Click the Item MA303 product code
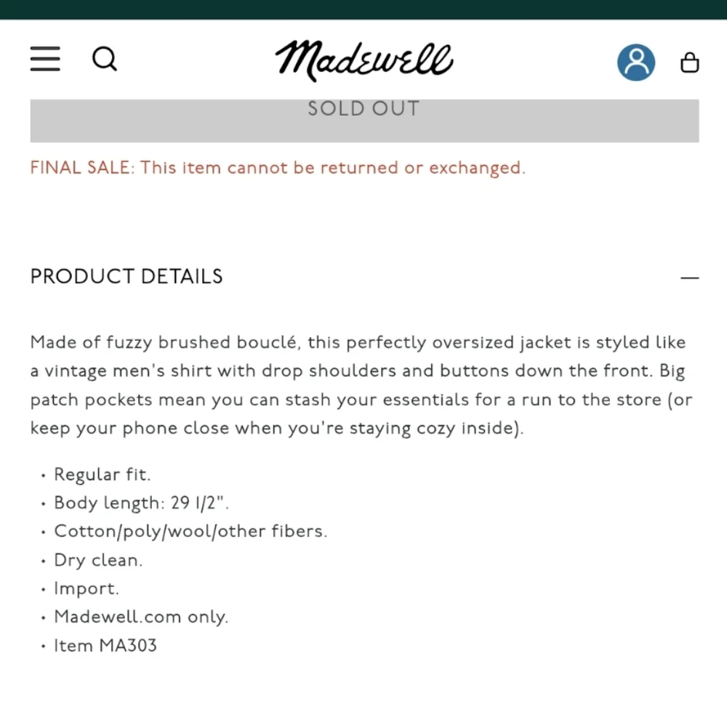This screenshot has width=727, height=728. (105, 646)
